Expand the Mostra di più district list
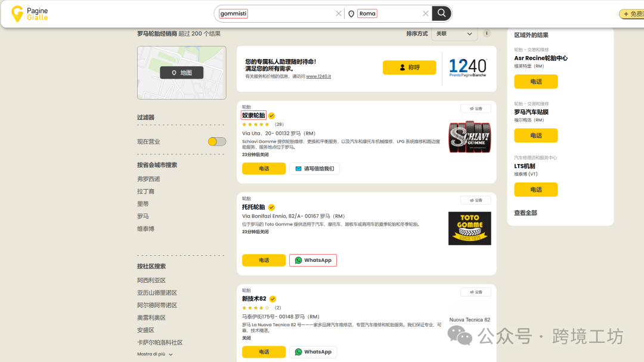 point(151,354)
